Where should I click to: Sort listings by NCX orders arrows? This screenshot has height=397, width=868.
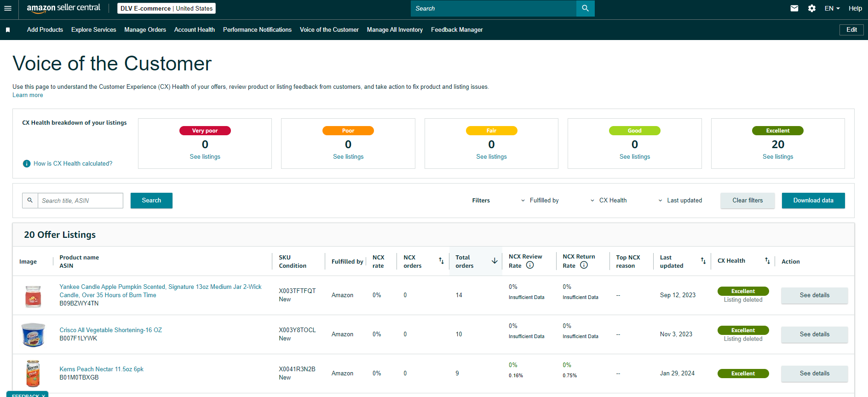pos(441,261)
